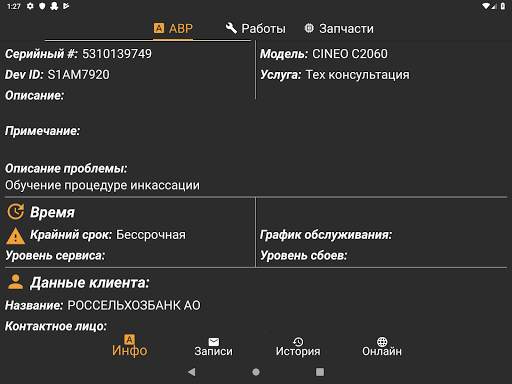Tap the Android home navigation button
This screenshot has width=512, height=384.
pyautogui.click(x=256, y=372)
